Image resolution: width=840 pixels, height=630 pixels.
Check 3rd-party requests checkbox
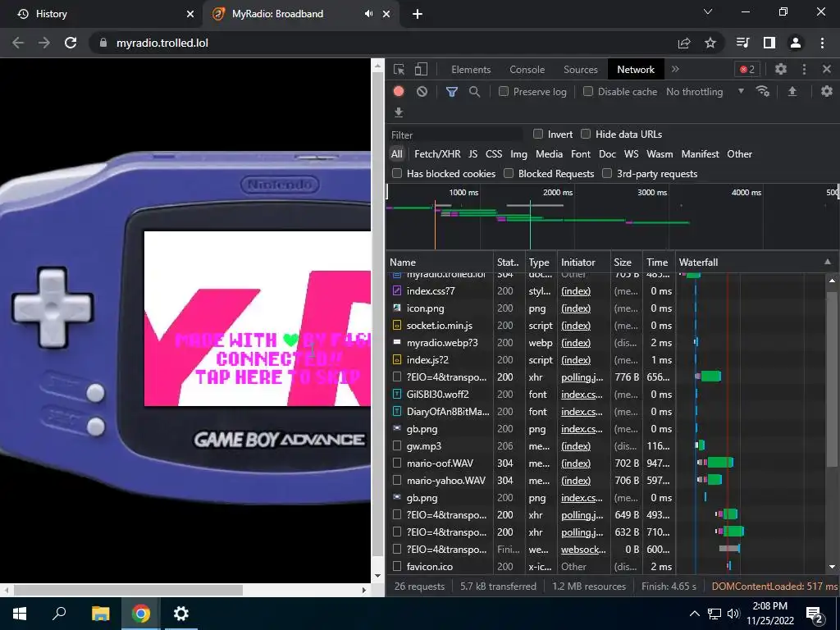point(607,173)
